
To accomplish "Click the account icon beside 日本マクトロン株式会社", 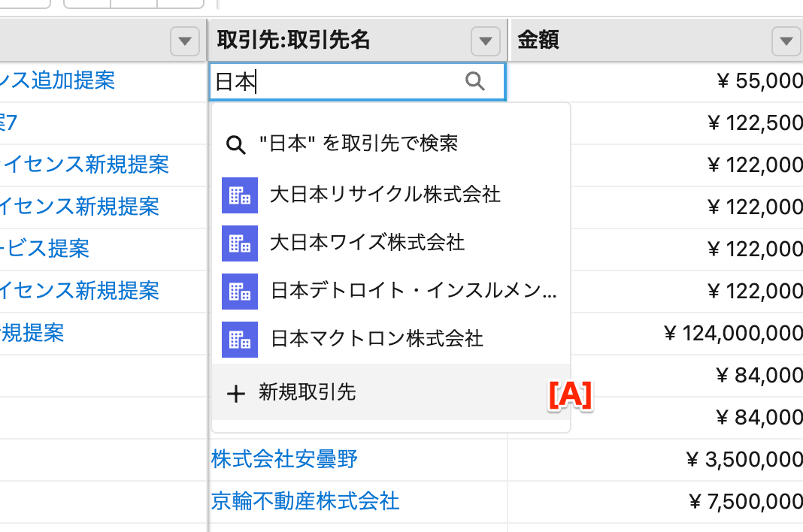I will (240, 340).
